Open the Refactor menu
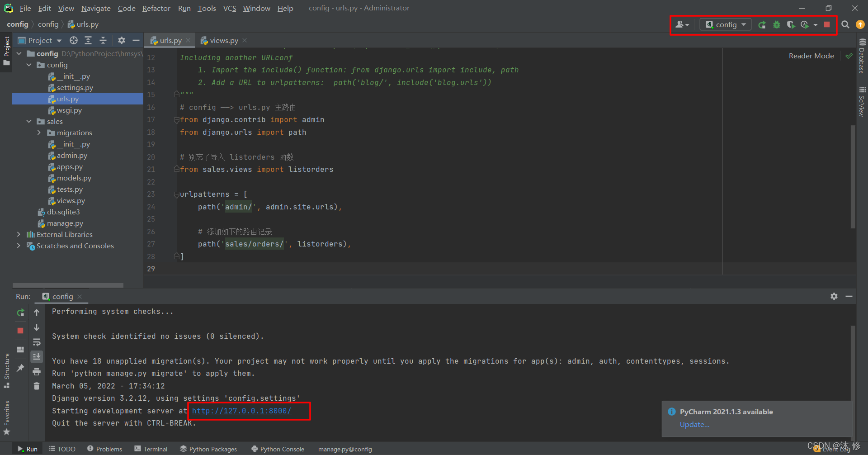The width and height of the screenshot is (868, 455). click(156, 8)
